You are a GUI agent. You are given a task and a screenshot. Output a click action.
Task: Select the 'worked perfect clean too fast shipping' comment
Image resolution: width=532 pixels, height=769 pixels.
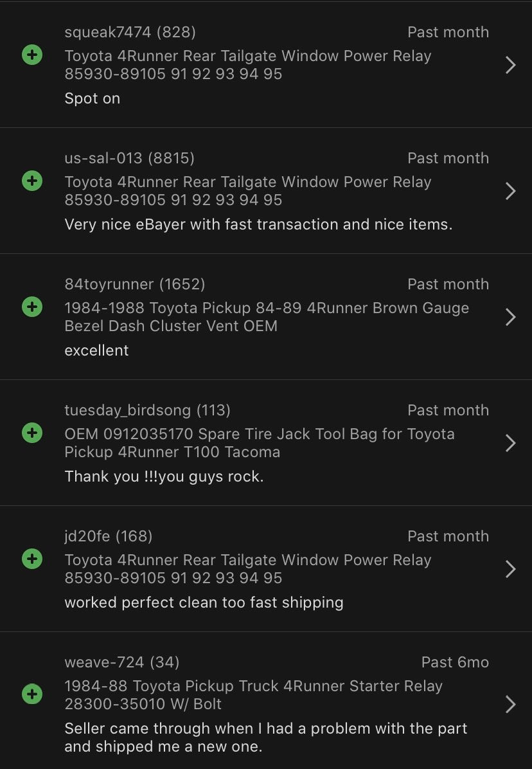204,602
